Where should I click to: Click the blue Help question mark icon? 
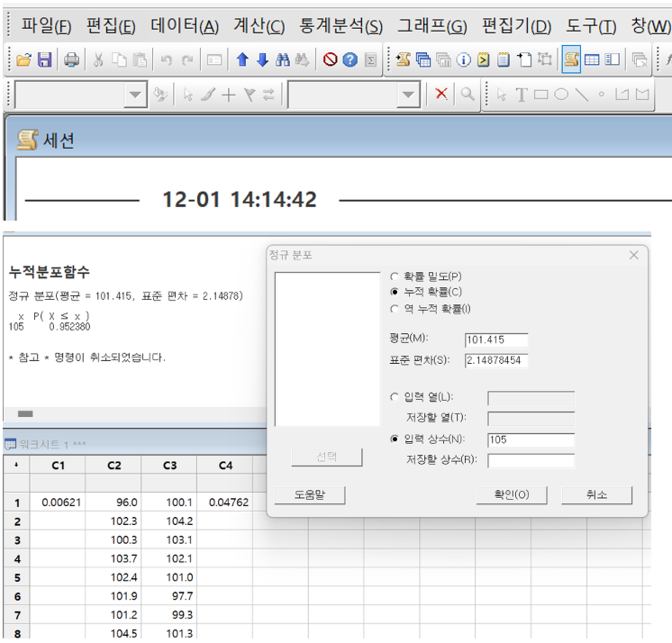pyautogui.click(x=350, y=59)
